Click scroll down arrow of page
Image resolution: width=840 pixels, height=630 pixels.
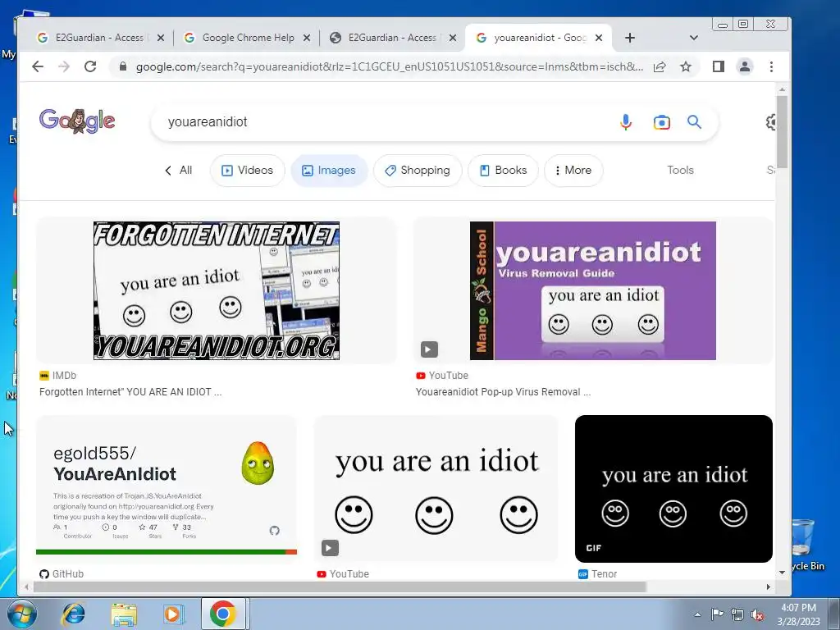tap(782, 573)
